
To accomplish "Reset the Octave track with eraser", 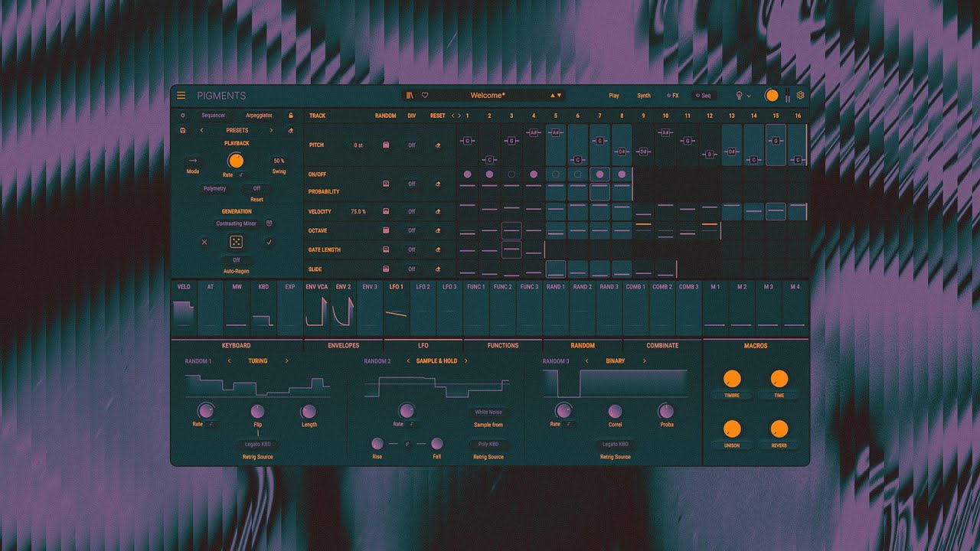I will 438,230.
